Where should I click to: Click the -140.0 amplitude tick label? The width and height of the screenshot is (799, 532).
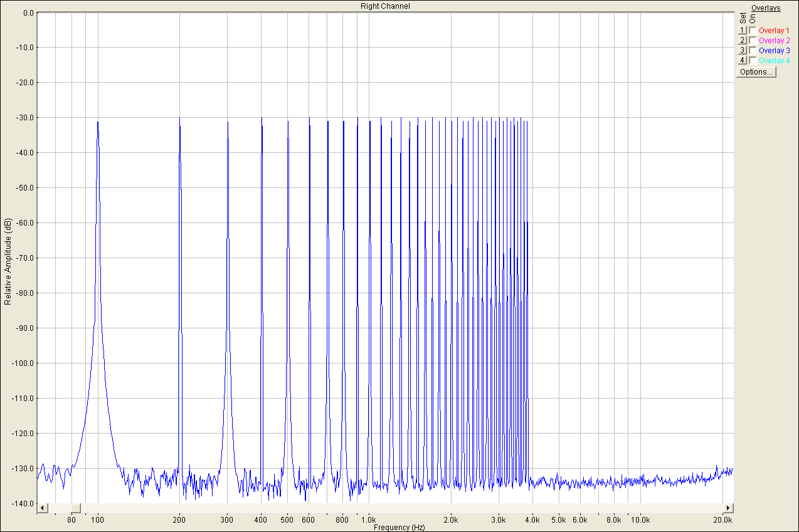click(x=21, y=504)
